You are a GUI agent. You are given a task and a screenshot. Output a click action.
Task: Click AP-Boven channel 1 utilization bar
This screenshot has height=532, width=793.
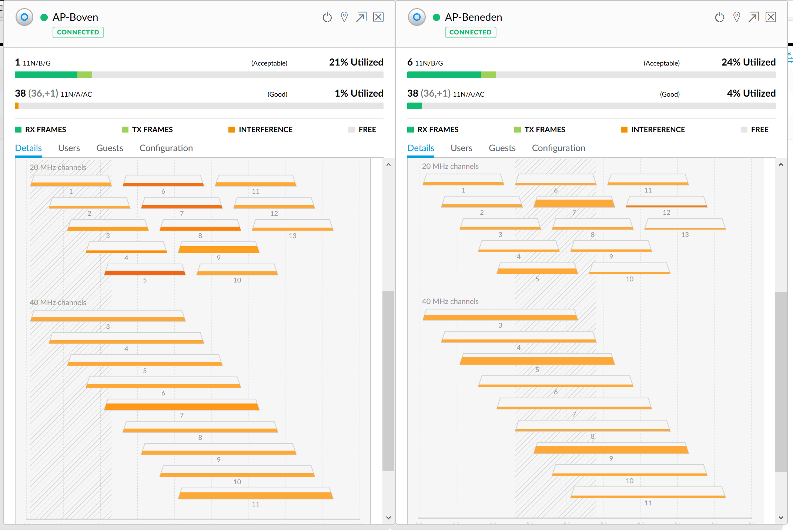pos(199,75)
